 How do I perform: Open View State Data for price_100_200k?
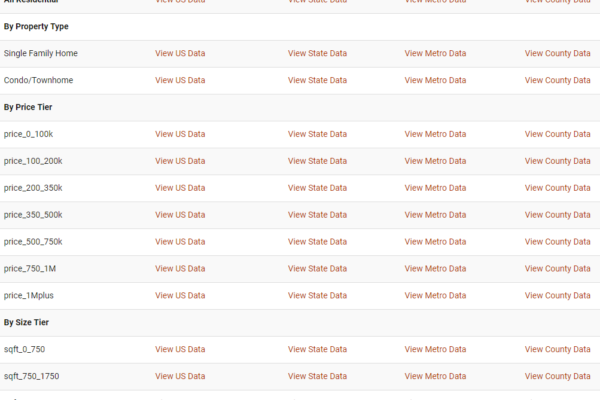315,161
